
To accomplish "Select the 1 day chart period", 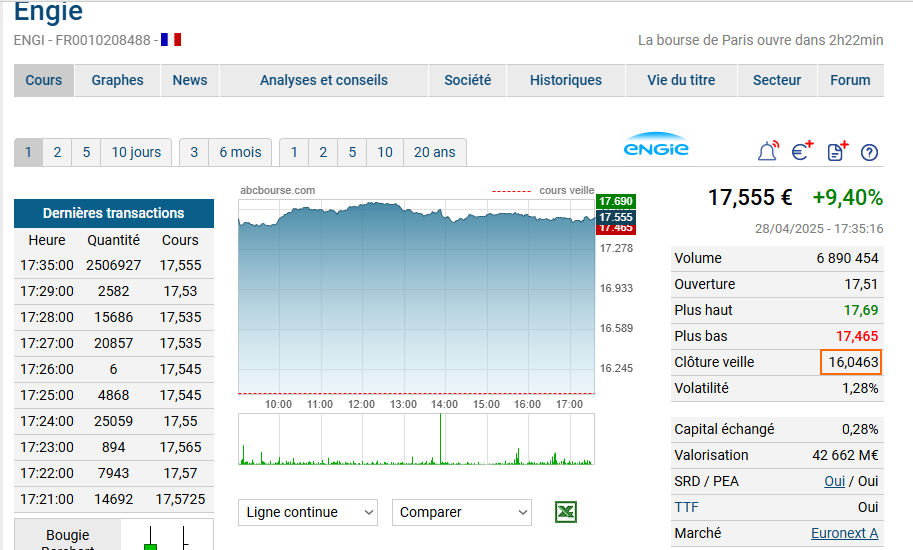I will [28, 152].
